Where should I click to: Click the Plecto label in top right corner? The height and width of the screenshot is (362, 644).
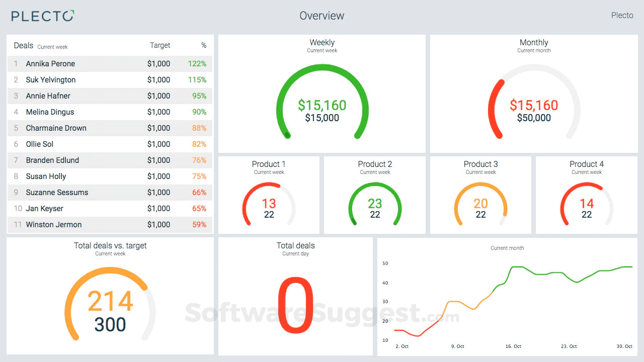coord(622,15)
